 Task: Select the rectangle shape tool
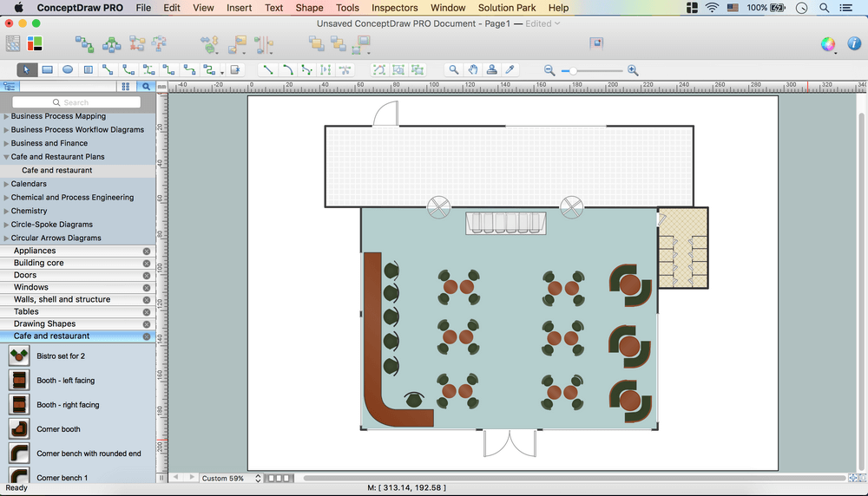48,69
